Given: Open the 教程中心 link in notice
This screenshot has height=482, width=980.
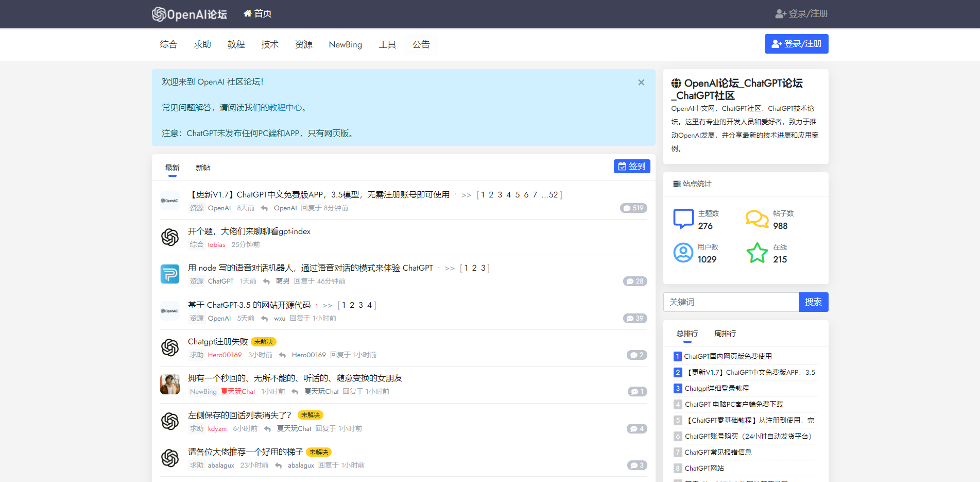Looking at the screenshot, I should pos(285,108).
